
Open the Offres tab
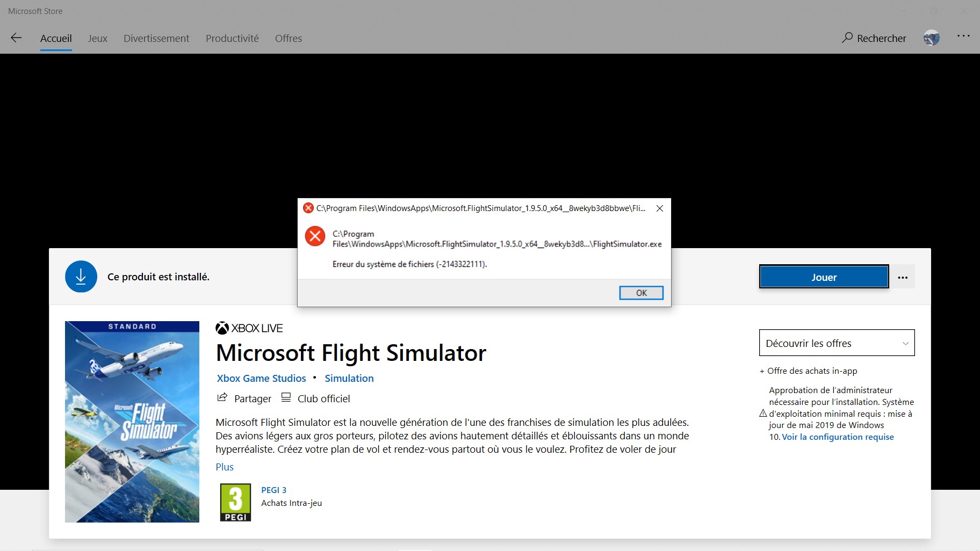click(x=289, y=38)
